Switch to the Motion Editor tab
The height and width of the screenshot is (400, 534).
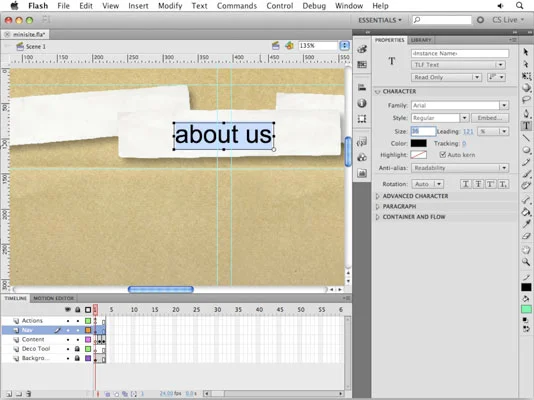[53, 298]
